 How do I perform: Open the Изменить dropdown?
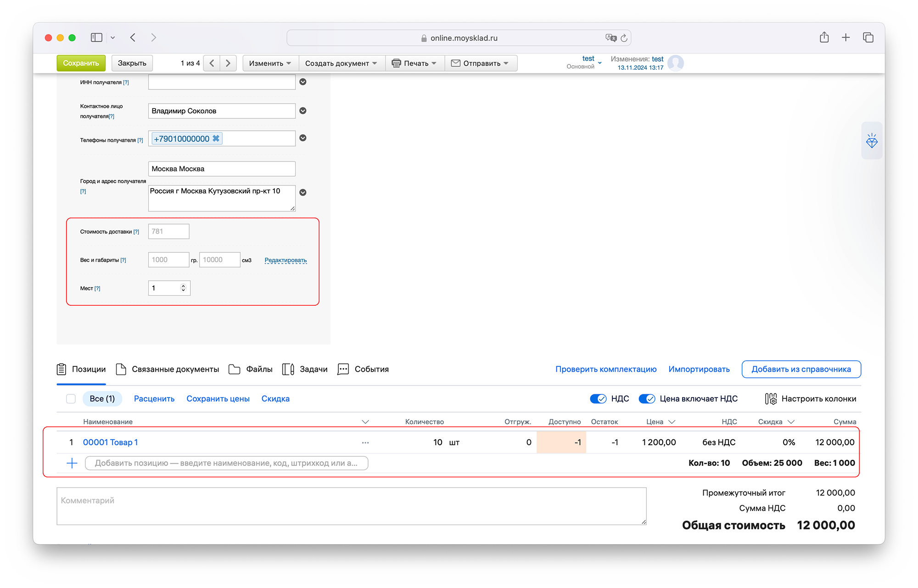point(270,63)
